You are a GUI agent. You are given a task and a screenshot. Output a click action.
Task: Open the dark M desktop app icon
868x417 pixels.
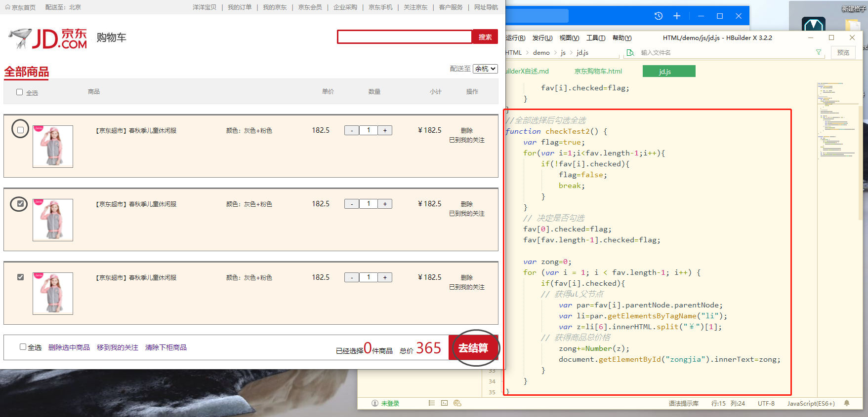coord(814,25)
